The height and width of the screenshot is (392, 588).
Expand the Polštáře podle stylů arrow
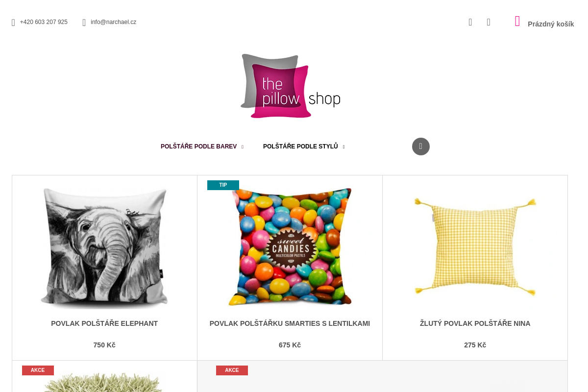343,147
